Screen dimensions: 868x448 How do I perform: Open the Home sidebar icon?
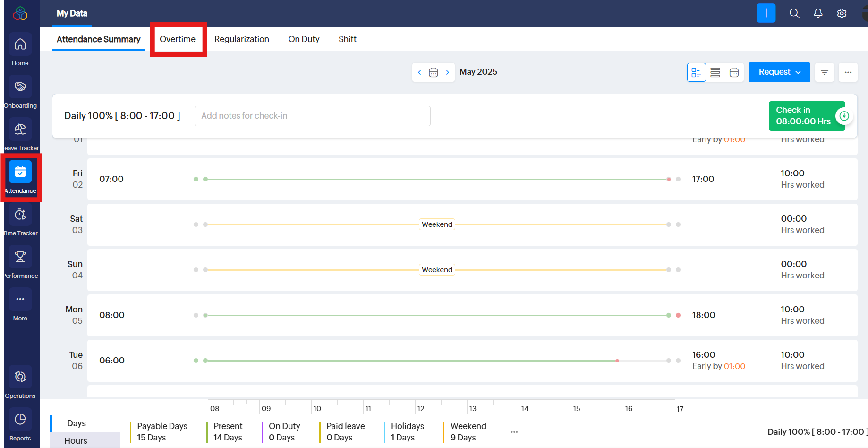pos(20,44)
